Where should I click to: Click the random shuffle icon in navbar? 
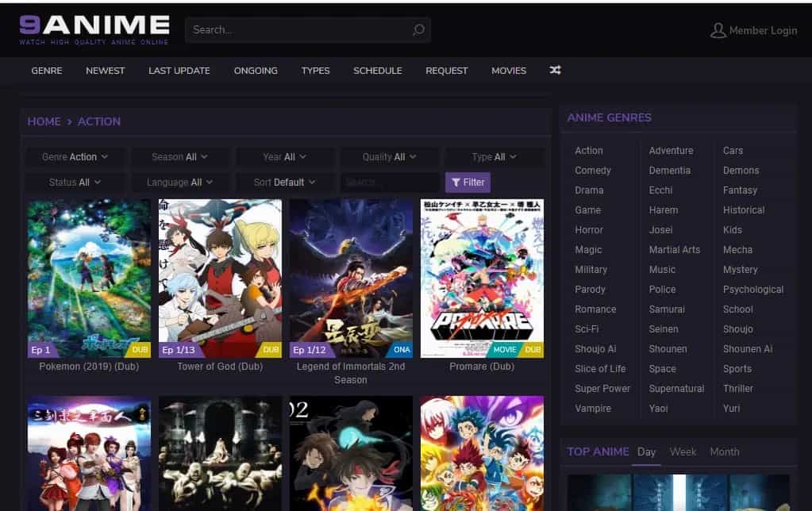point(555,70)
